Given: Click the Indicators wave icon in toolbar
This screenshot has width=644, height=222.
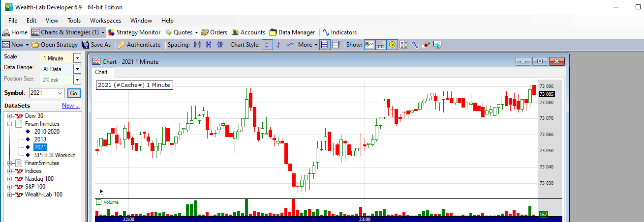Looking at the screenshot, I should click(x=325, y=32).
